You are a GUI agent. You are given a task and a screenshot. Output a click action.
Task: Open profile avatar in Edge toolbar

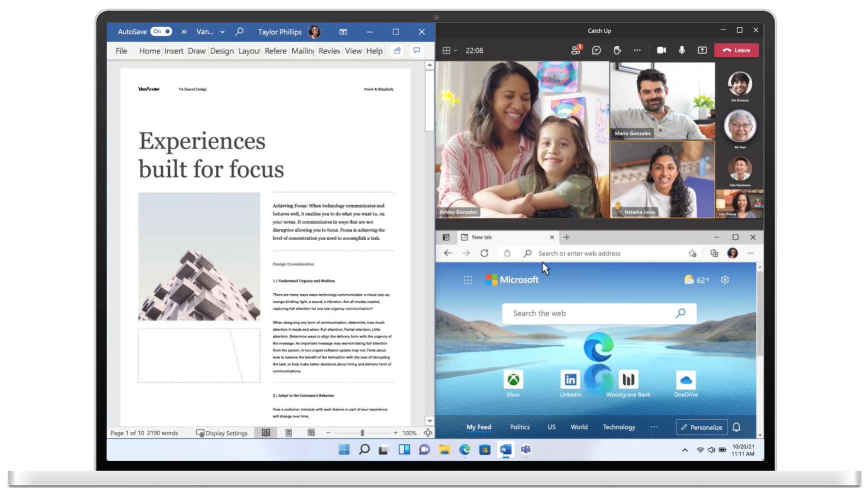[733, 253]
